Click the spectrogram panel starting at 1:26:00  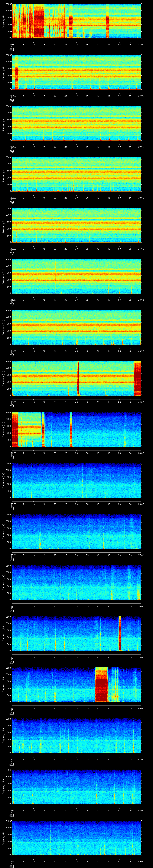77,21
